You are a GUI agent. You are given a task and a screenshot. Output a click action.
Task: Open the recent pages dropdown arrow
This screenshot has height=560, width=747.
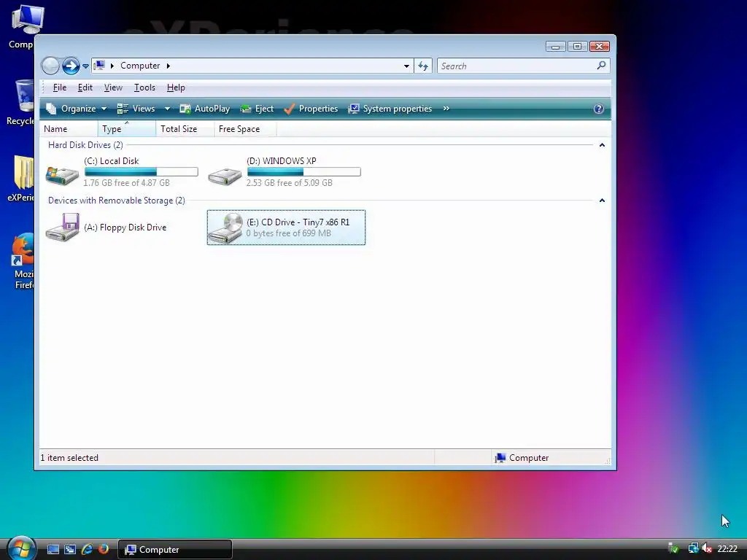click(x=85, y=66)
